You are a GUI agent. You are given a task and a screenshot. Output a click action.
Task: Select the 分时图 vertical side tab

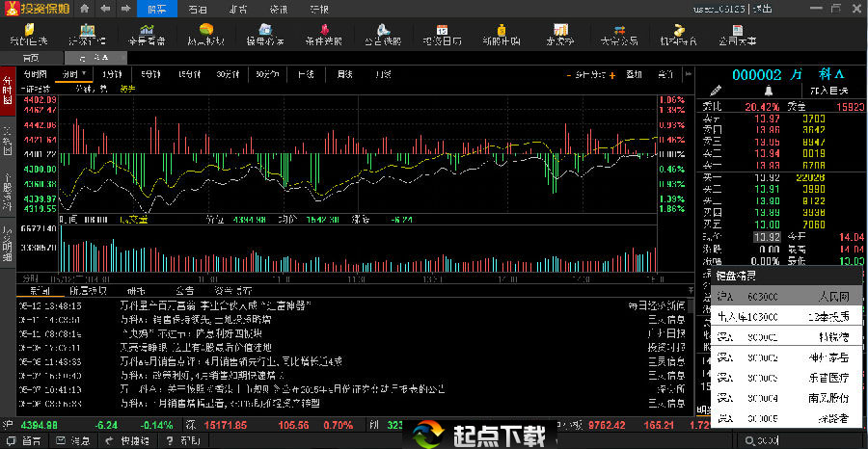7,91
